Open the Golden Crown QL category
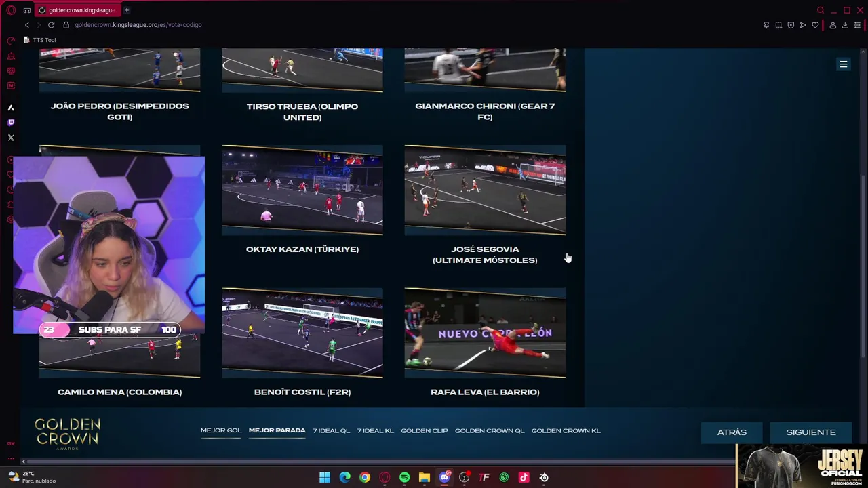The width and height of the screenshot is (868, 488). tap(490, 431)
